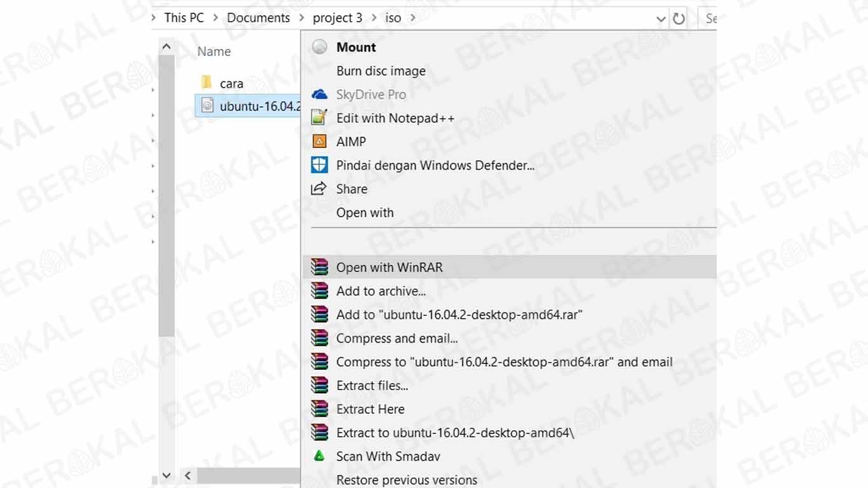Screen dimensions: 868x488
Task: Click the SkyDrive Pro cloud icon
Action: pyautogui.click(x=319, y=94)
